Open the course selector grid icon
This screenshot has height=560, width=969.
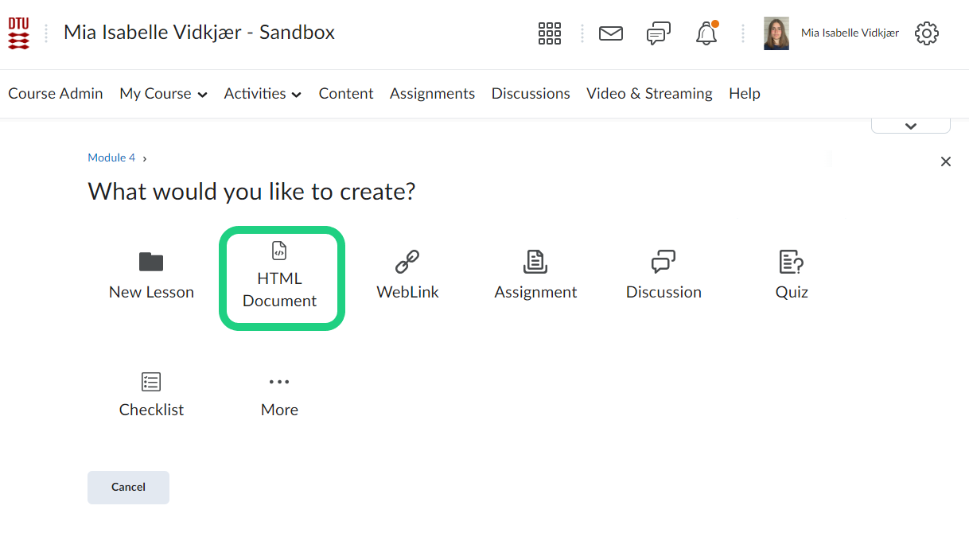pos(550,33)
